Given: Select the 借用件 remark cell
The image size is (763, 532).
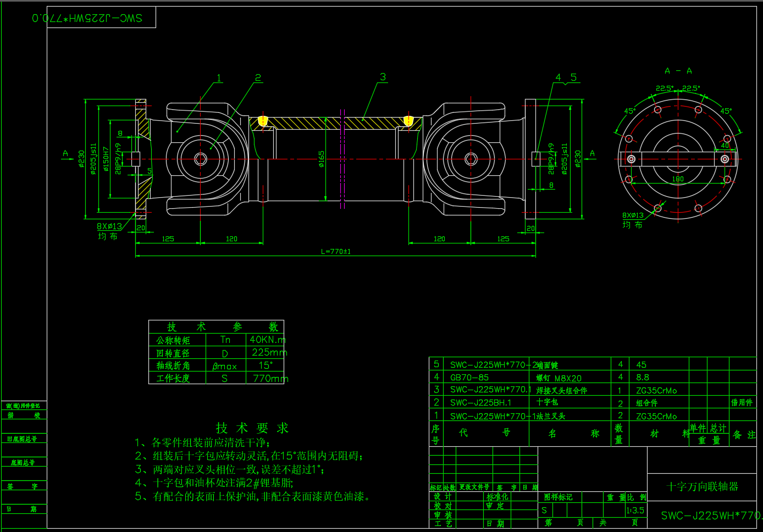Looking at the screenshot, I should 742,403.
